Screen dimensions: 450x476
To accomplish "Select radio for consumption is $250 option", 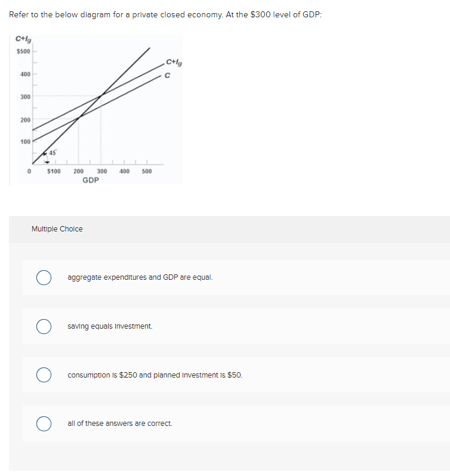I will (x=44, y=375).
